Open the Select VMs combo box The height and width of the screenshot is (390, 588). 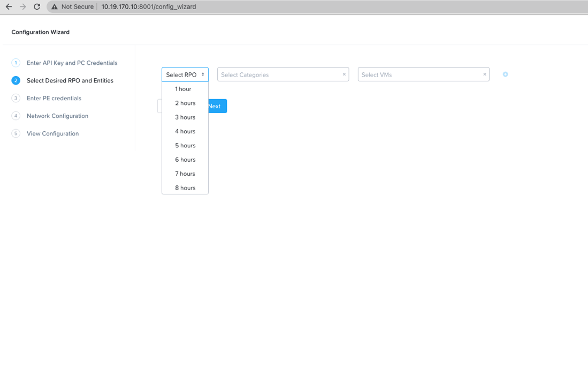pos(419,74)
